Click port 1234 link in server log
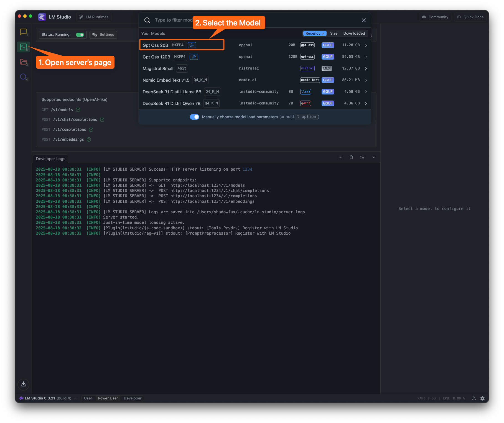 pyautogui.click(x=247, y=169)
